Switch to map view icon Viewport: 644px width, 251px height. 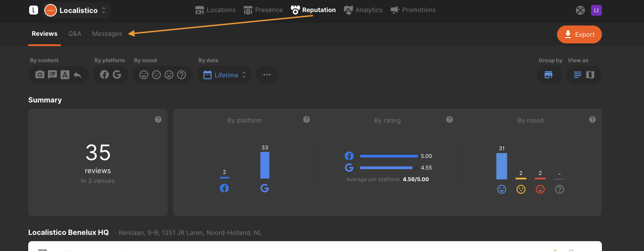pyautogui.click(x=590, y=75)
